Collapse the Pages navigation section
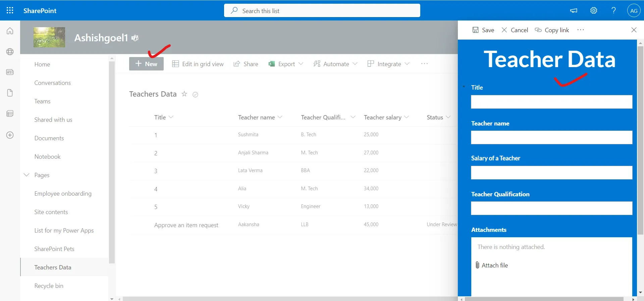This screenshot has height=301, width=644. pos(26,175)
